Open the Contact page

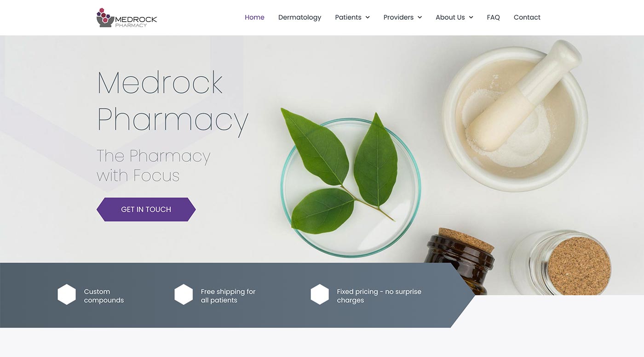pyautogui.click(x=527, y=17)
